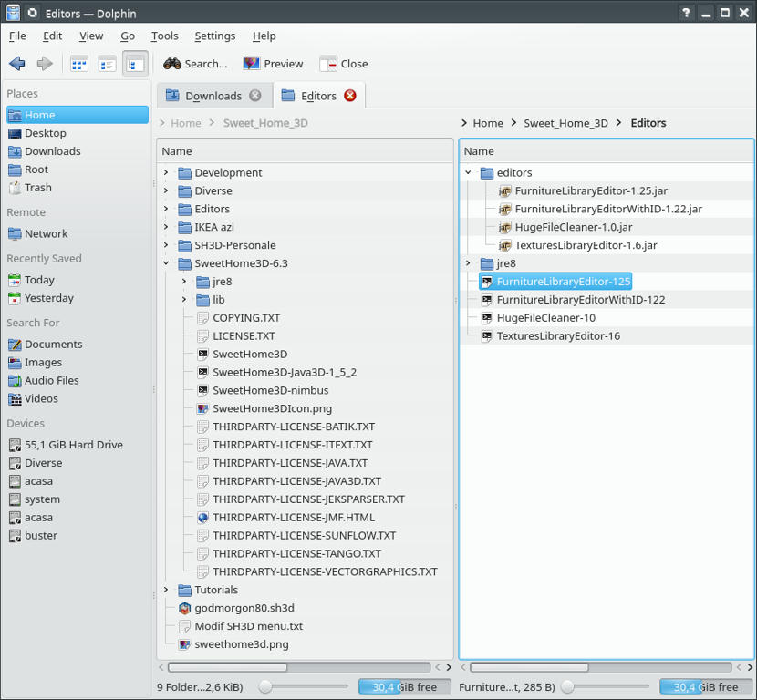Open the Go menu
Image resolution: width=757 pixels, height=700 pixels.
128,36
